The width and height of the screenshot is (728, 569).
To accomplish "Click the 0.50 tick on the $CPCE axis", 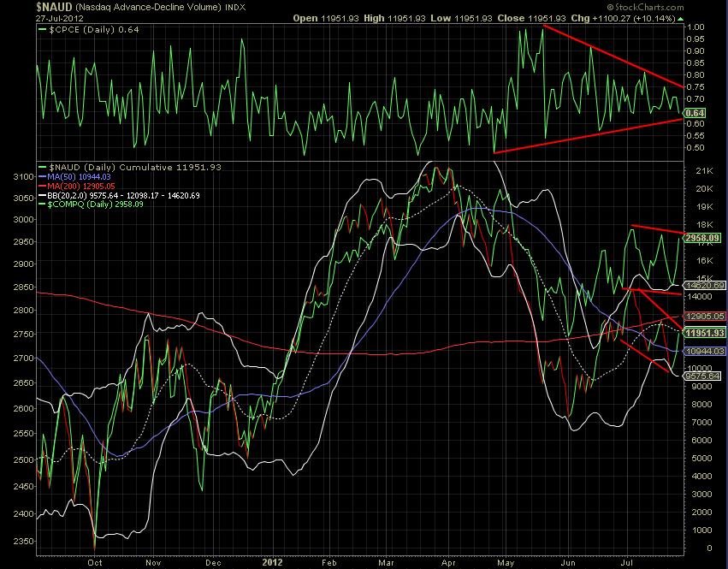I will (695, 148).
